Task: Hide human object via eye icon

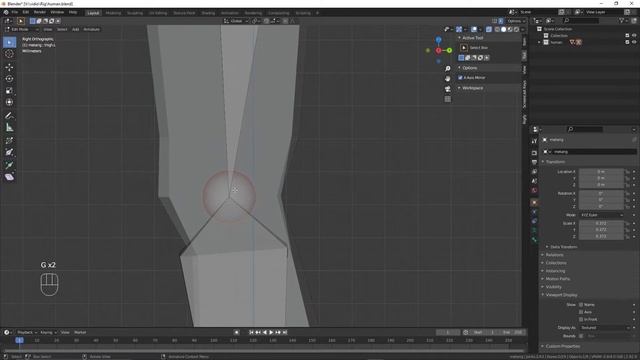Action: point(634,42)
